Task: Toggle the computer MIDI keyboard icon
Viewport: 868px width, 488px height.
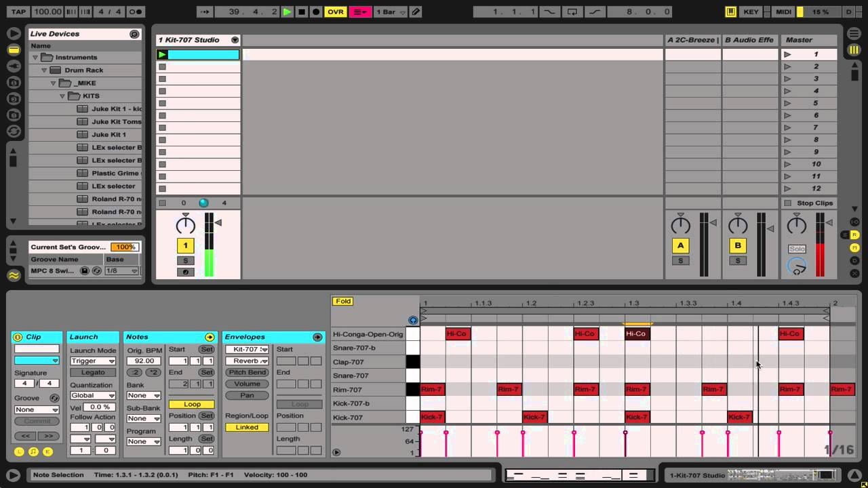Action: 730,12
